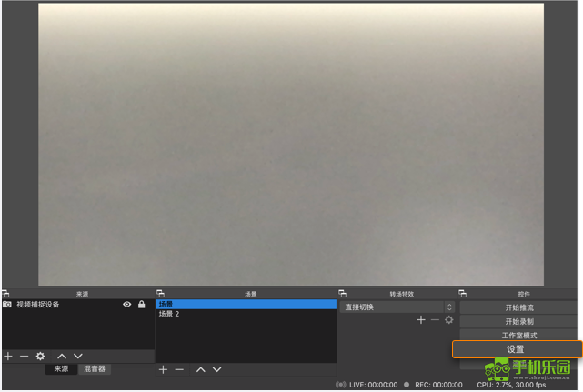Add a transition with plus icon
Image resolution: width=583 pixels, height=392 pixels.
pos(420,320)
